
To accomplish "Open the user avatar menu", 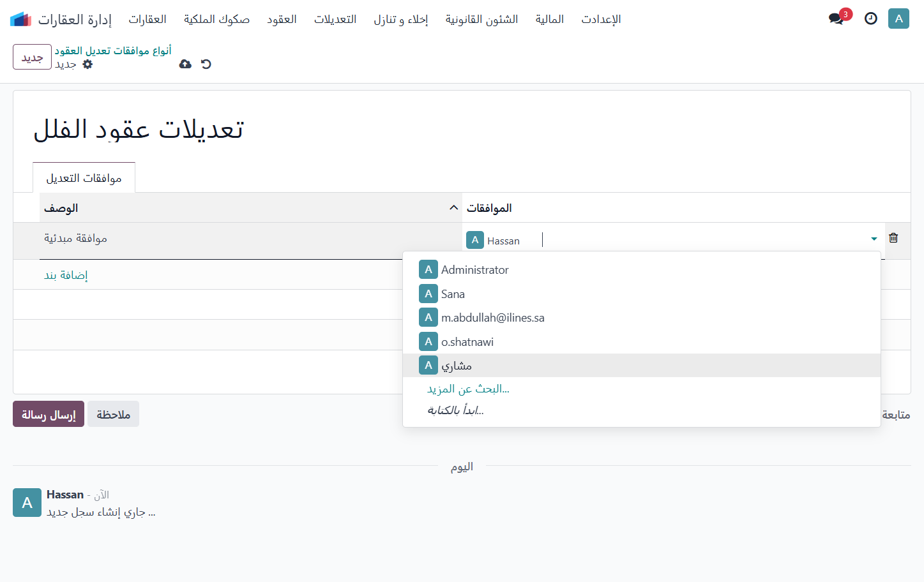I will [x=898, y=19].
